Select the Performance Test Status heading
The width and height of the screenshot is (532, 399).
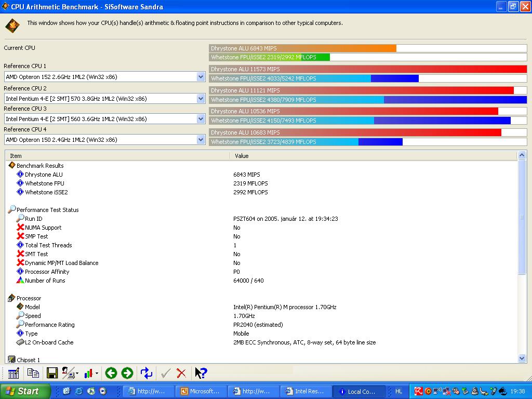(x=47, y=210)
